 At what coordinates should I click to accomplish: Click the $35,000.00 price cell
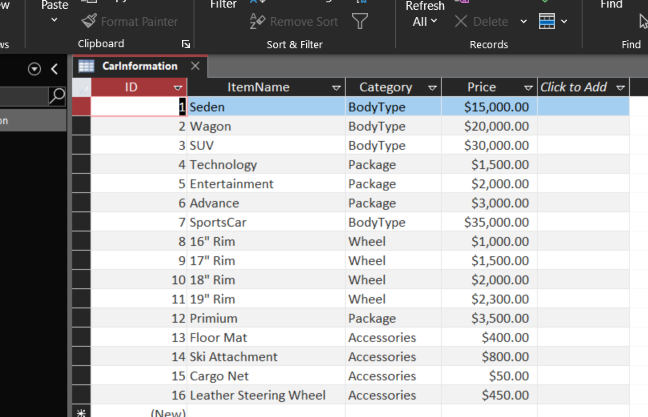pyautogui.click(x=489, y=222)
